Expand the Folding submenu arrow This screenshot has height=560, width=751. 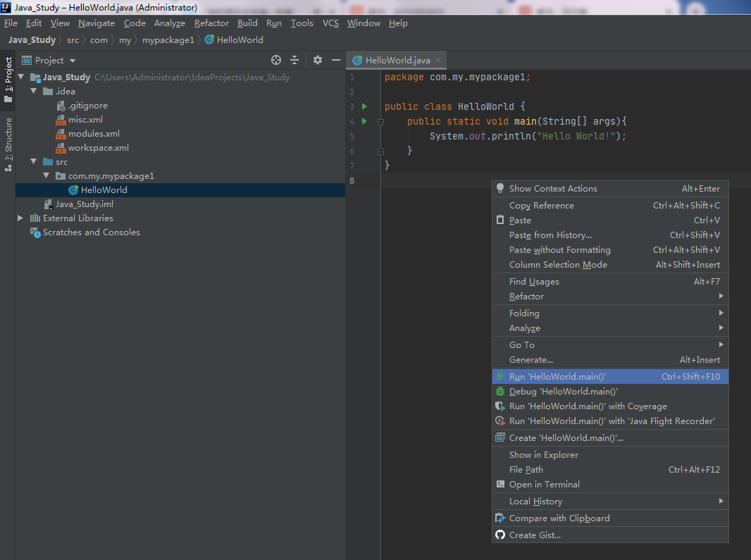point(721,313)
